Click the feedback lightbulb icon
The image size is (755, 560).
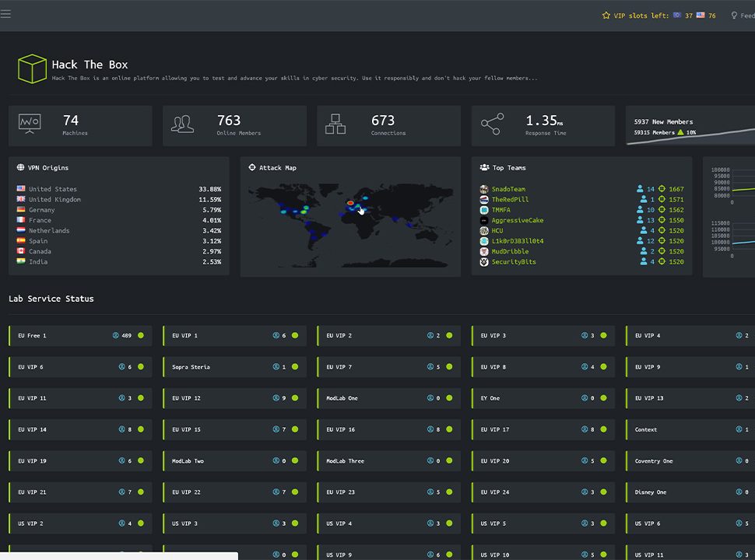click(734, 16)
